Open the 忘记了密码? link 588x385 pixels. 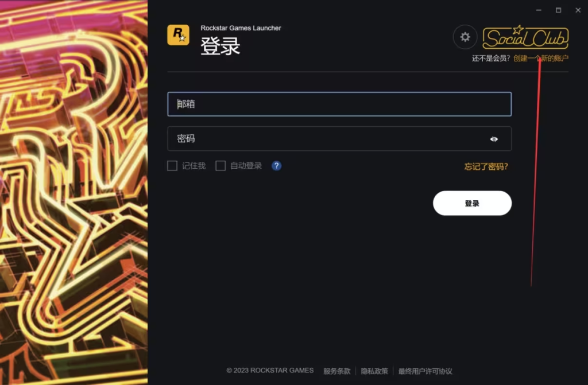(x=486, y=166)
